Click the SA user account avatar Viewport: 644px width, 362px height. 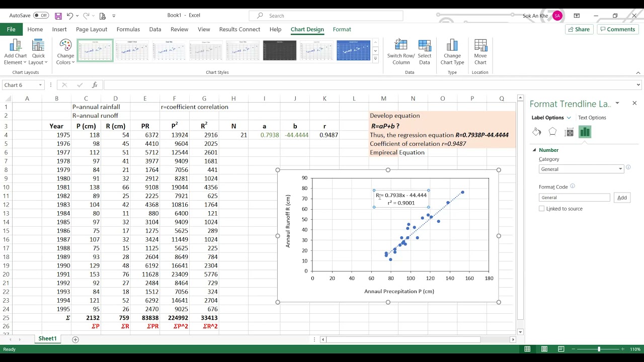[x=557, y=16]
